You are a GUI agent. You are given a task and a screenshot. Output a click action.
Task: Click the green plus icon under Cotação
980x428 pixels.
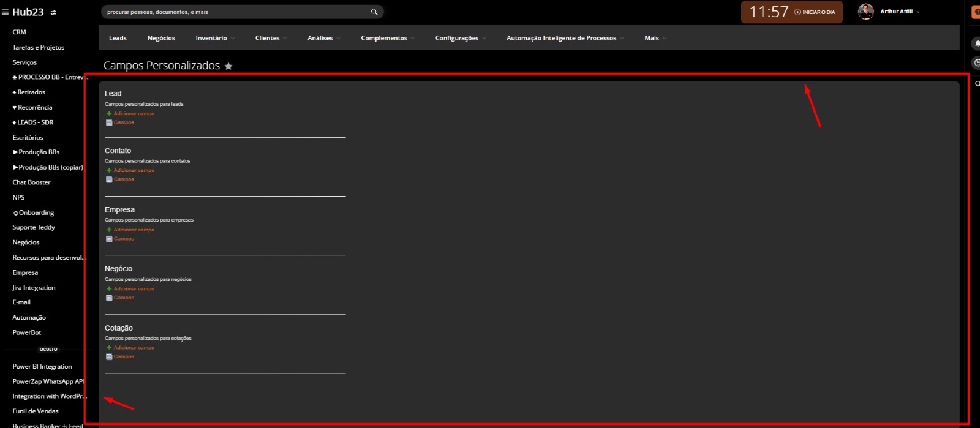(109, 348)
